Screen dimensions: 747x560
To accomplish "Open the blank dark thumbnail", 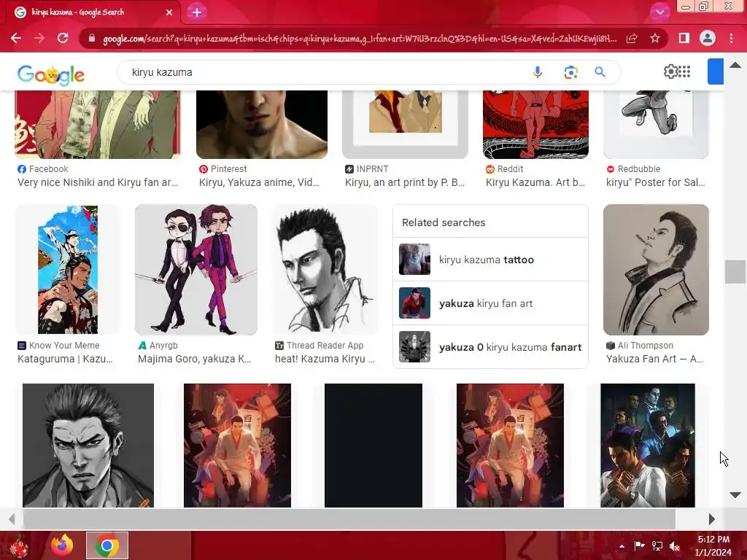I will [x=373, y=446].
